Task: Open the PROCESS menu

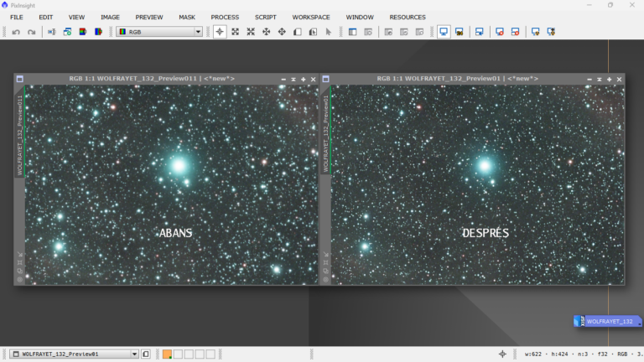Action: coord(225,18)
